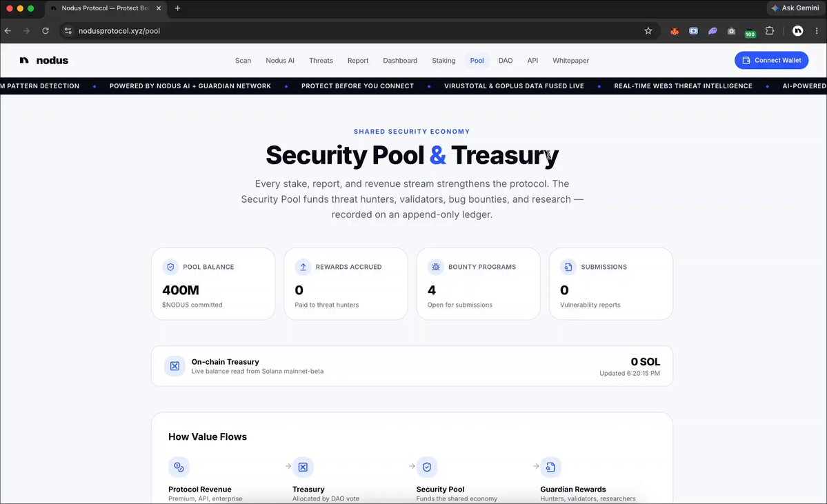Open the Staking nav item
This screenshot has width=827, height=504.
click(444, 61)
